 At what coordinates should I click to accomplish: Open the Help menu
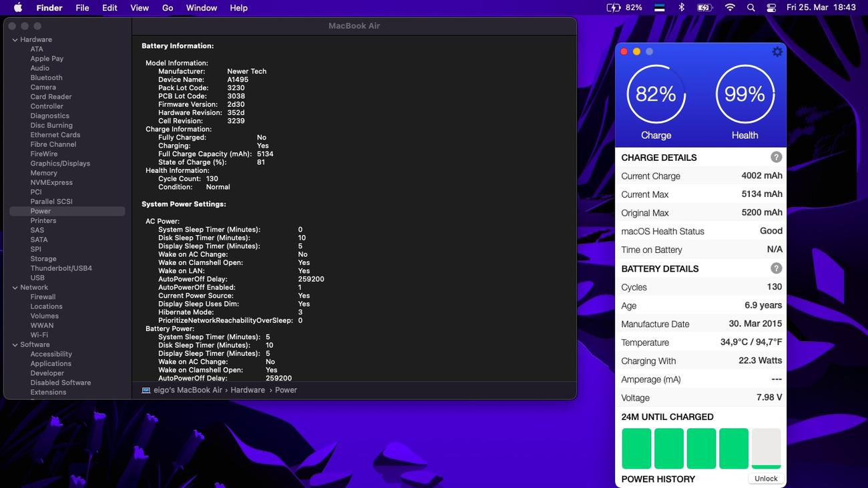pos(238,8)
